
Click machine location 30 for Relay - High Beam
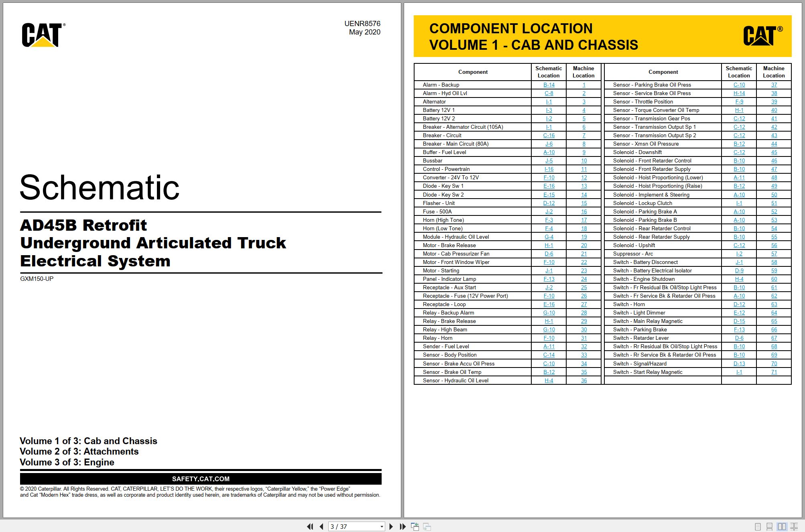point(583,329)
